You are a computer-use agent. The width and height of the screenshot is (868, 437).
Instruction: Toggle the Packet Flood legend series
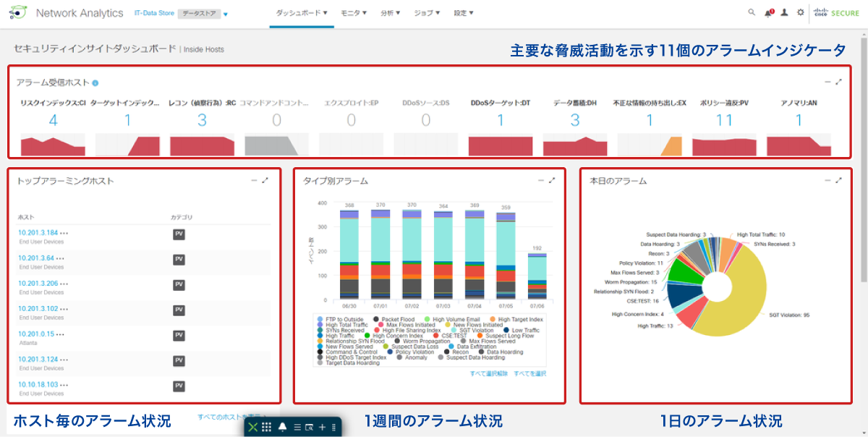[x=393, y=319]
